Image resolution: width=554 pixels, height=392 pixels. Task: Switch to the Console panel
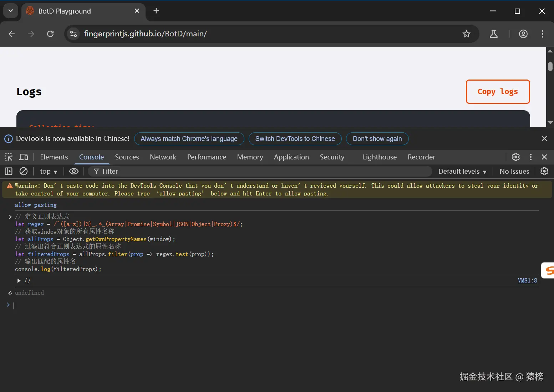91,157
